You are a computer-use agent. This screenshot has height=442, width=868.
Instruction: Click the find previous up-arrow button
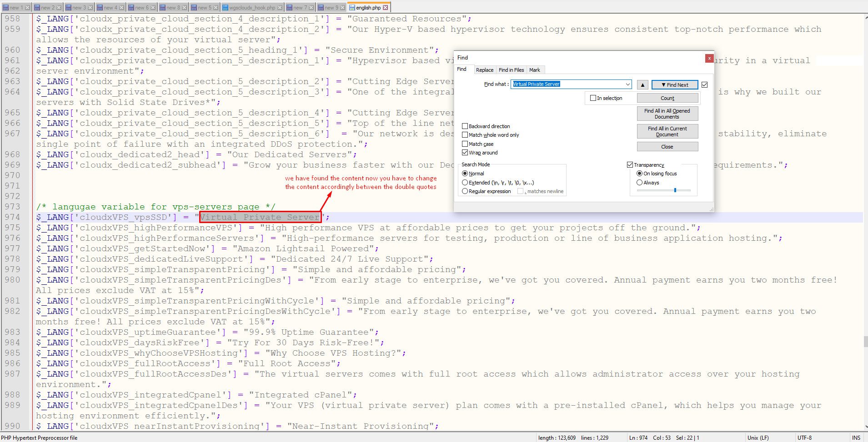(x=642, y=85)
